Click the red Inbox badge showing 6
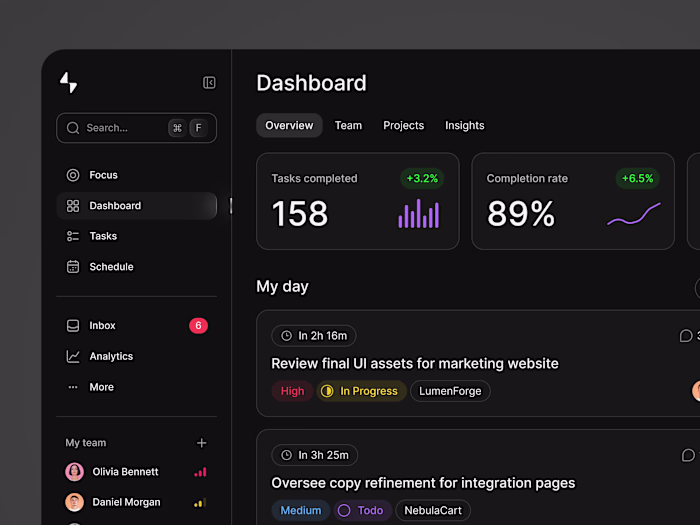Viewport: 700px width, 525px height. pos(198,325)
